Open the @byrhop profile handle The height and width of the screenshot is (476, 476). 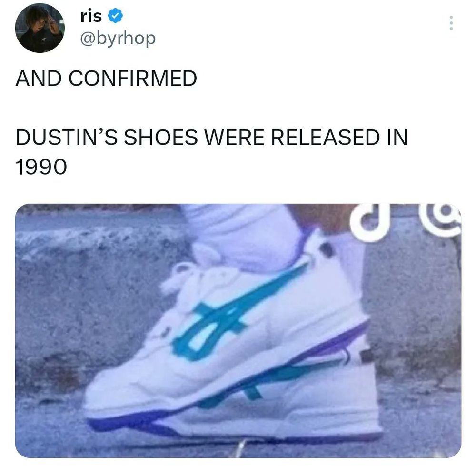(118, 39)
